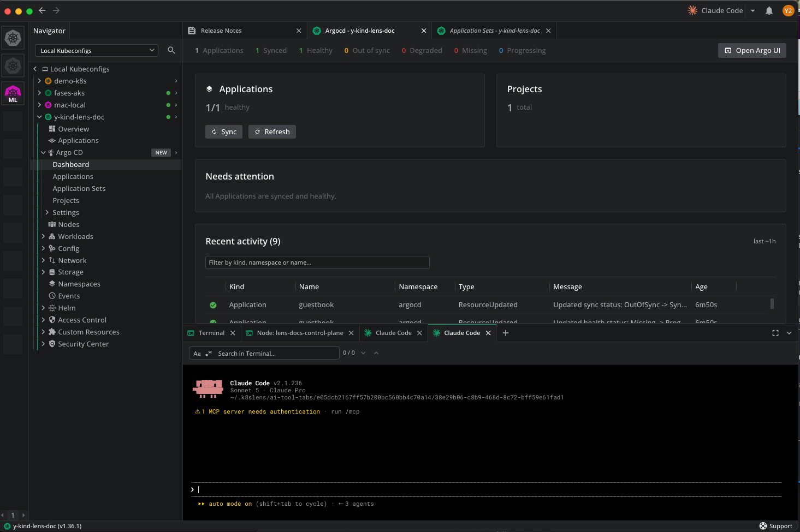Click the Sync button
This screenshot has height=532, width=800.
click(224, 131)
